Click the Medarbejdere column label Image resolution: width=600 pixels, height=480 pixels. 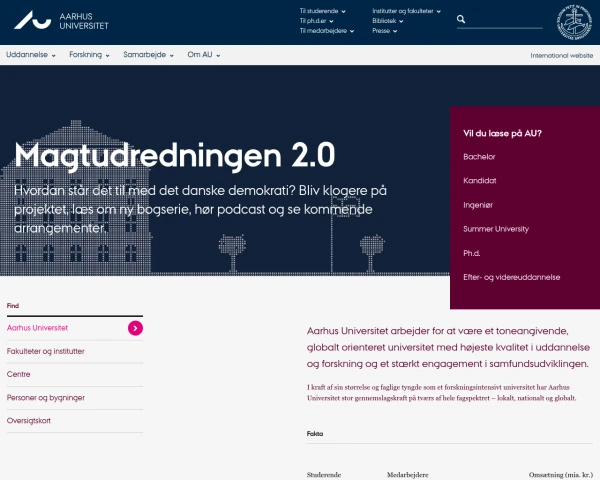click(408, 475)
